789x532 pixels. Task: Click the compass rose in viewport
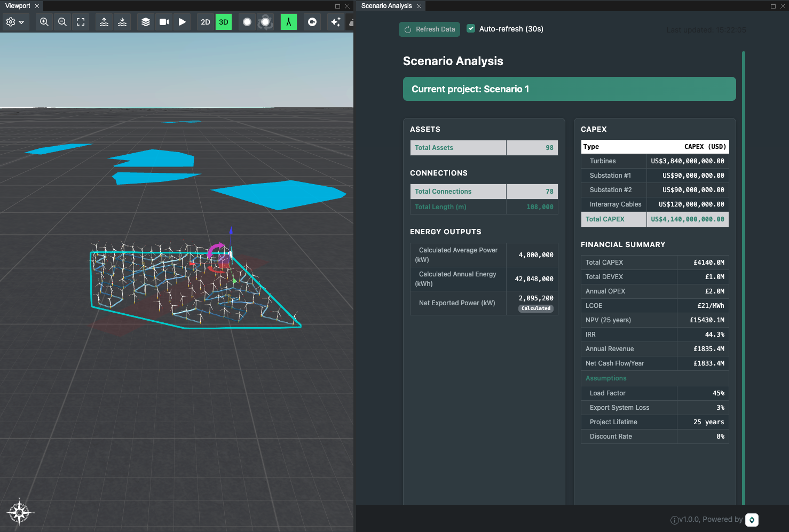click(x=20, y=513)
